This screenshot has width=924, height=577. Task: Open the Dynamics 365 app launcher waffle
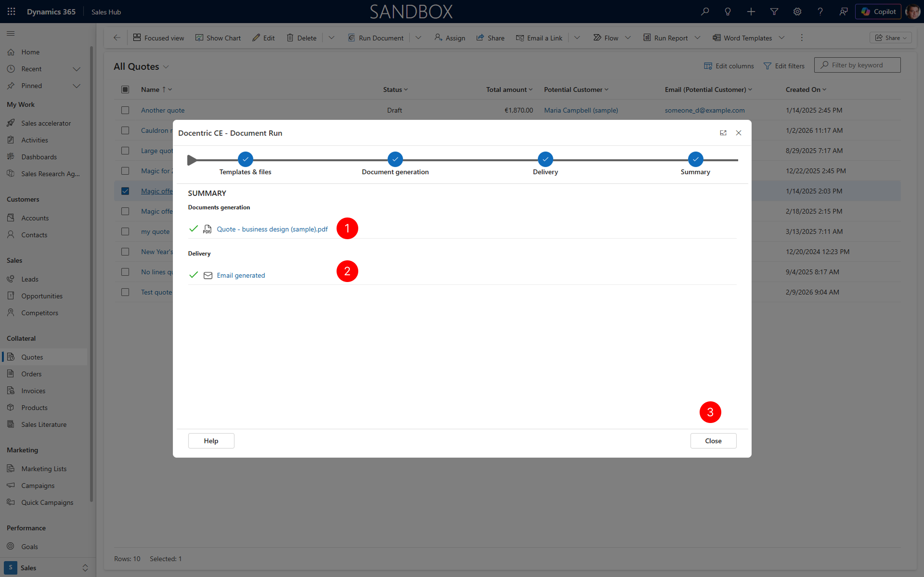tap(12, 12)
